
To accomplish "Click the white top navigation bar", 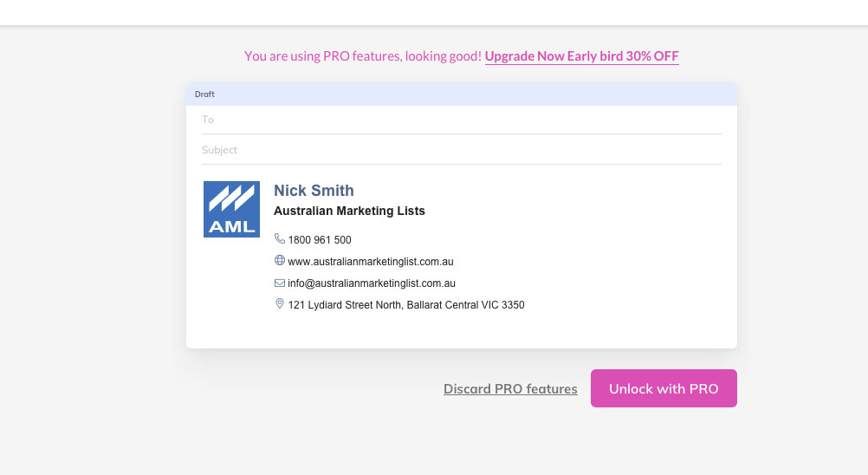I will coord(434,12).
